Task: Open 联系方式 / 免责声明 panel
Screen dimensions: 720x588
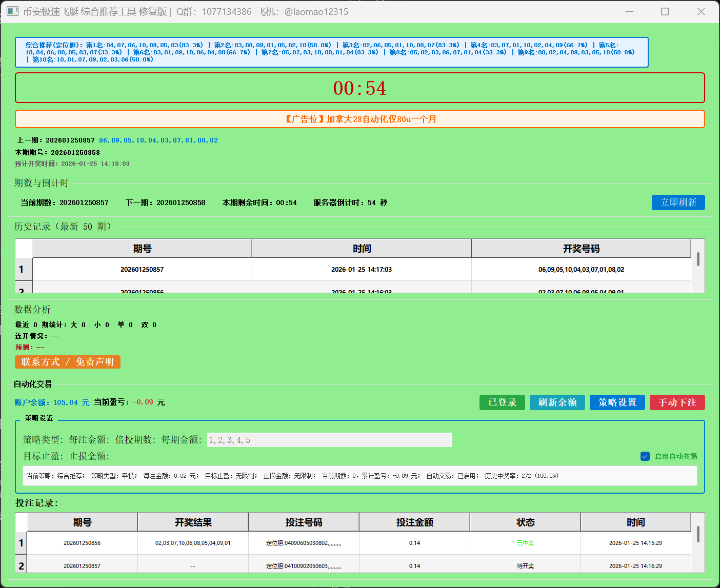Action: (67, 362)
